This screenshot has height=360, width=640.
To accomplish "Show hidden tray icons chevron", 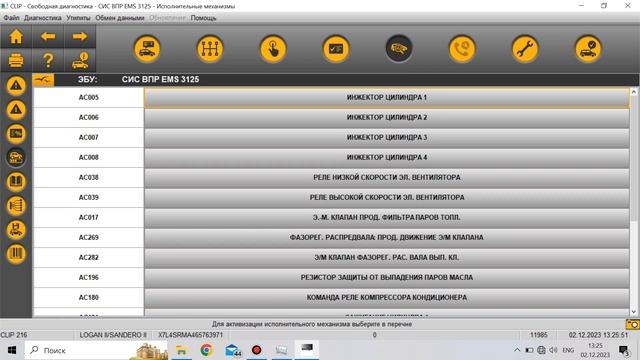I will pos(517,350).
